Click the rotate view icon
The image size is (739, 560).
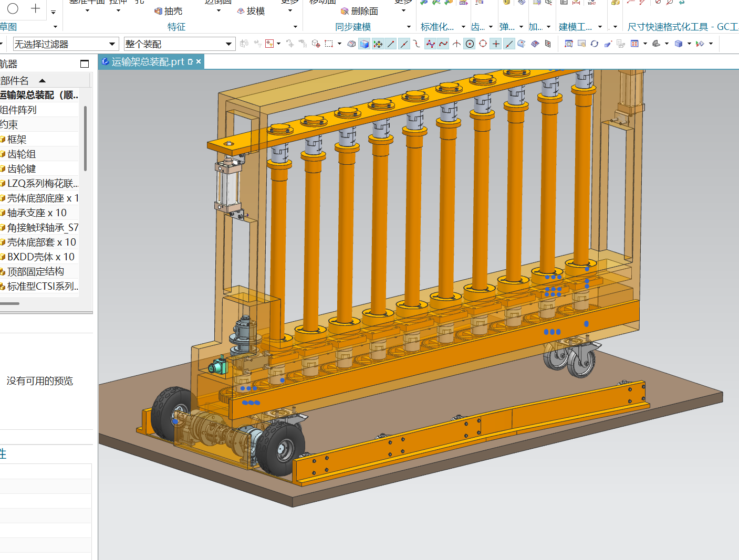[595, 44]
